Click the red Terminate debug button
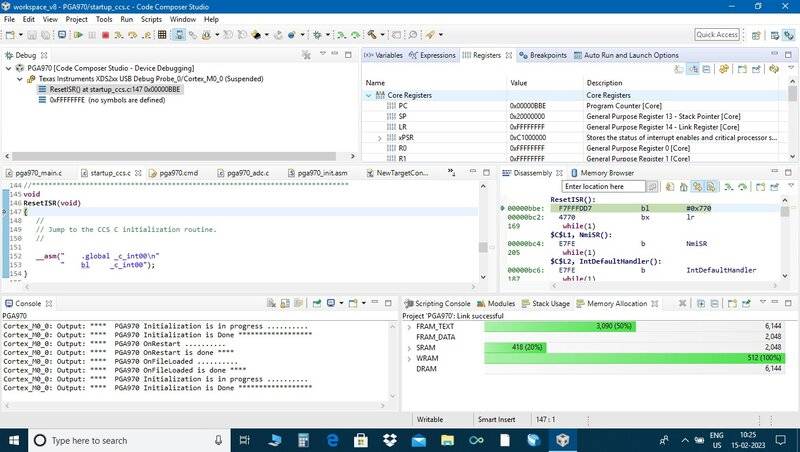Image resolution: width=800 pixels, height=452 pixels. [x=106, y=35]
